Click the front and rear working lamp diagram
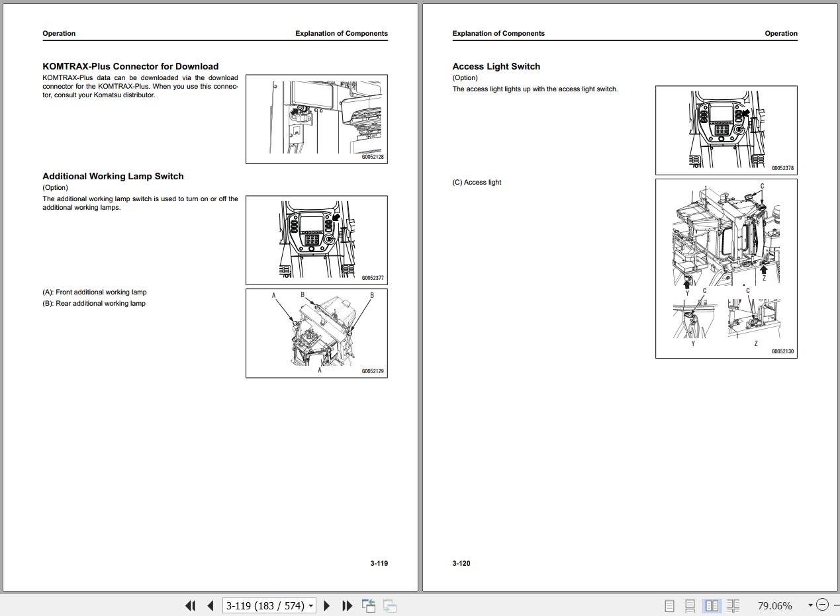 point(316,333)
